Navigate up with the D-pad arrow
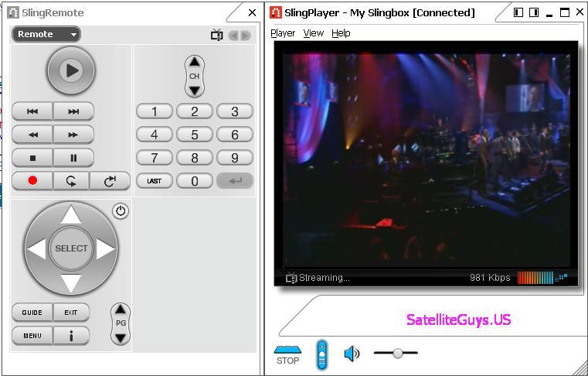This screenshot has width=588, height=376. click(71, 215)
